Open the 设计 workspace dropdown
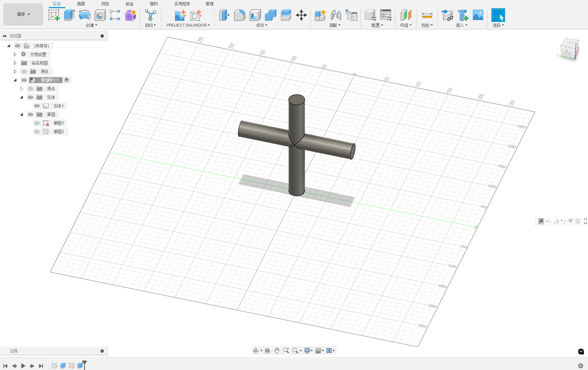The width and height of the screenshot is (588, 370). coord(23,14)
